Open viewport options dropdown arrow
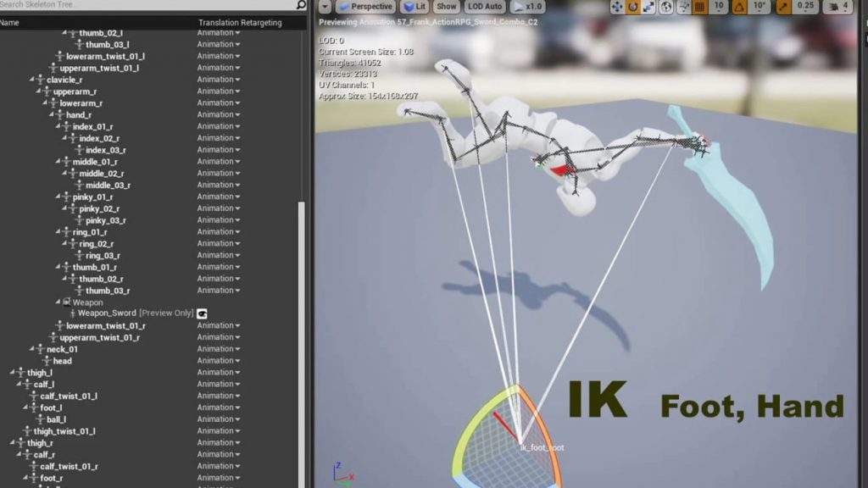Viewport: 868px width, 488px height. pyautogui.click(x=325, y=7)
